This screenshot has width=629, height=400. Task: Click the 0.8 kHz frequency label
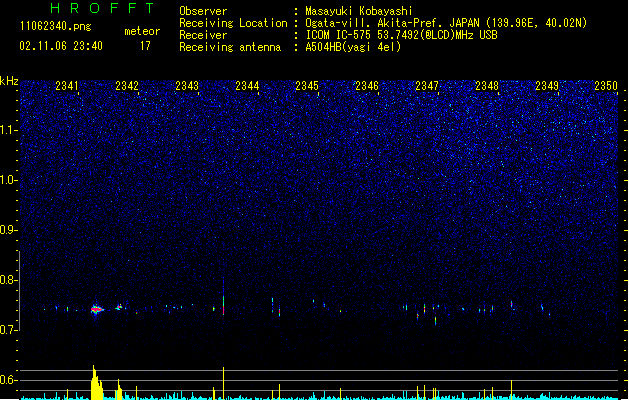pos(8,280)
